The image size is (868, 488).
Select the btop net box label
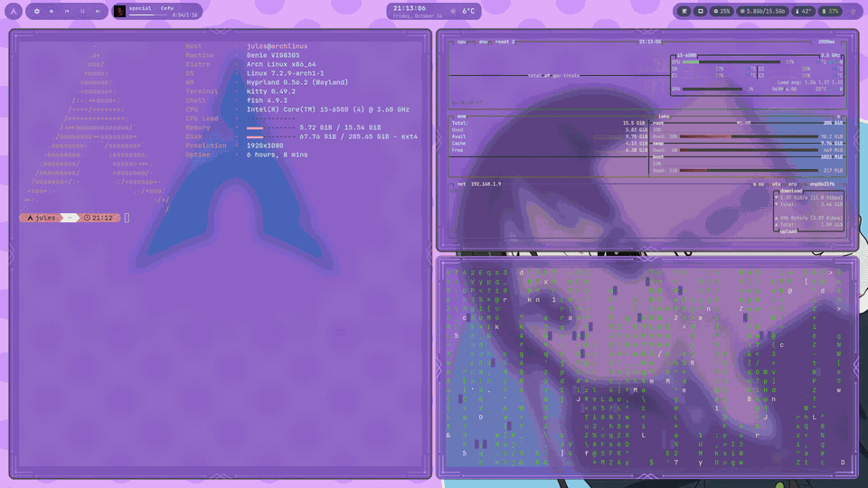point(461,184)
